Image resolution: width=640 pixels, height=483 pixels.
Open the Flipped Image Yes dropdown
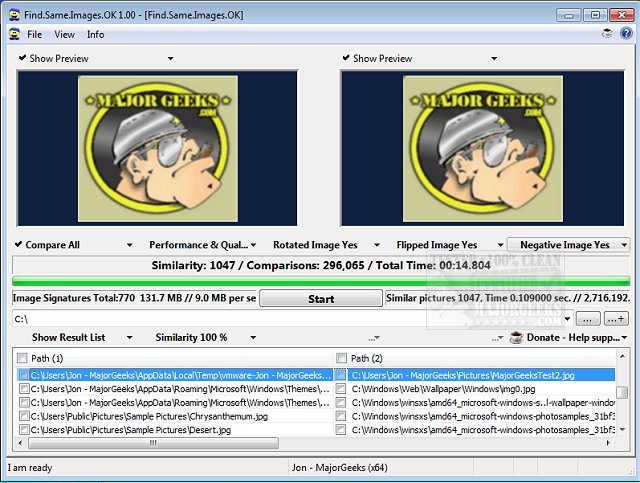[x=449, y=245]
